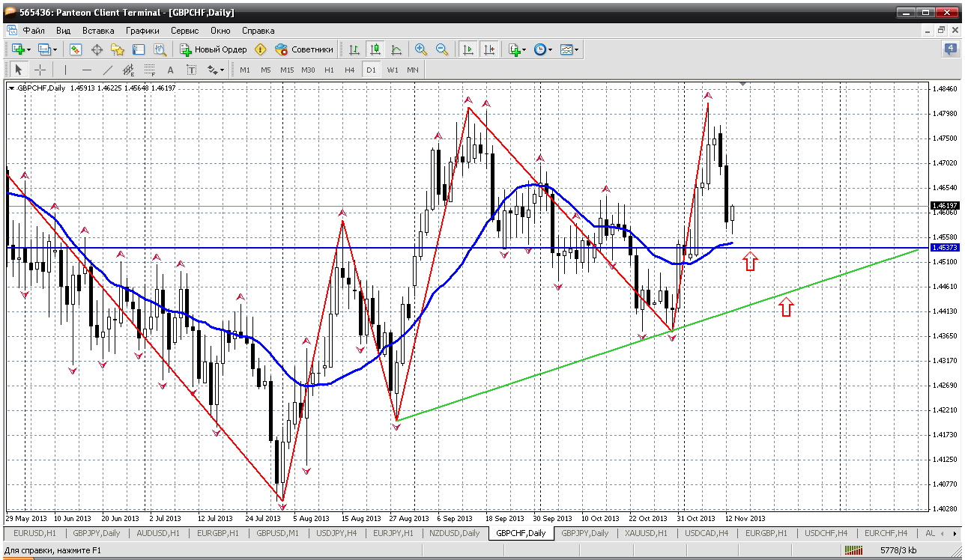Select the text 'A' drawing tool
Image resolution: width=965 pixels, height=560 pixels.
(x=170, y=70)
